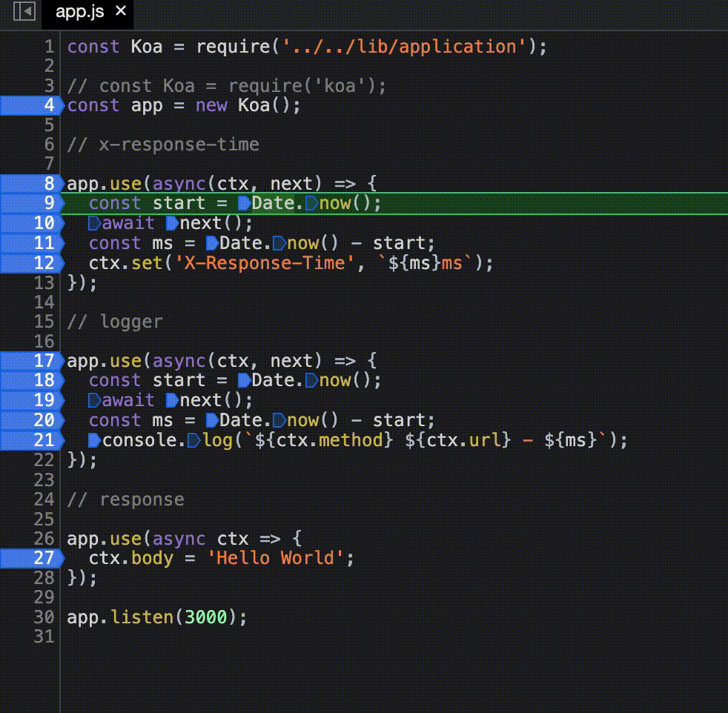Click the 'X-Response-Time' string on line 12
The width and height of the screenshot is (728, 713).
pyautogui.click(x=264, y=263)
